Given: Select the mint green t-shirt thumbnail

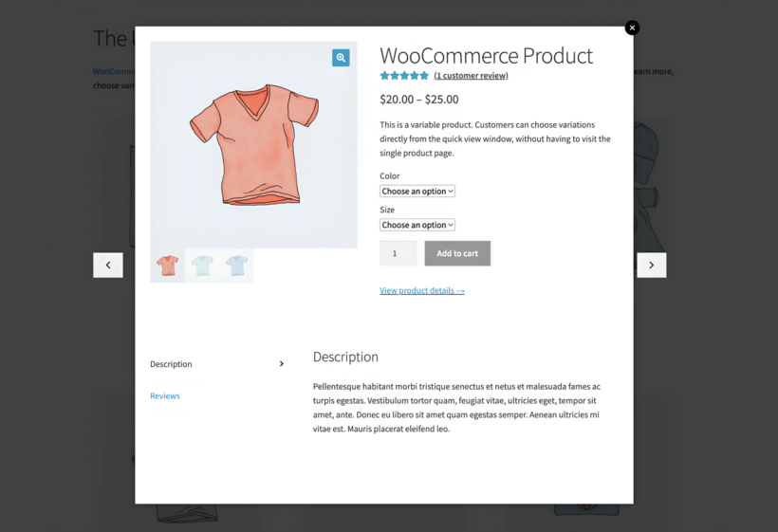Looking at the screenshot, I should tap(202, 266).
